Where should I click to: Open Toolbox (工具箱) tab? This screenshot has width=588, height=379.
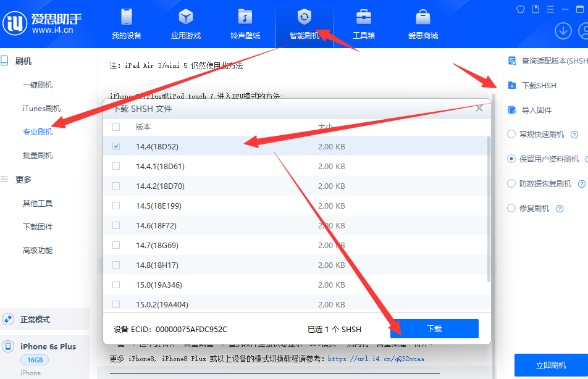pyautogui.click(x=363, y=24)
